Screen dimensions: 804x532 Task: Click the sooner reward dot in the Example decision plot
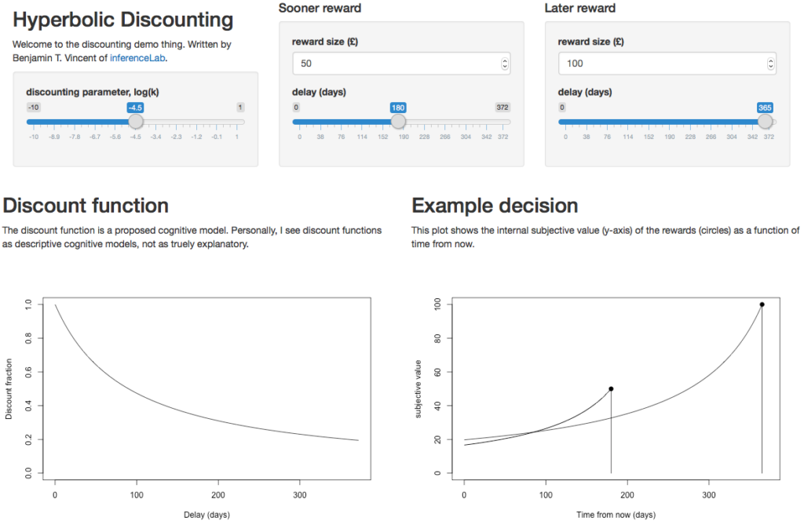pyautogui.click(x=611, y=389)
